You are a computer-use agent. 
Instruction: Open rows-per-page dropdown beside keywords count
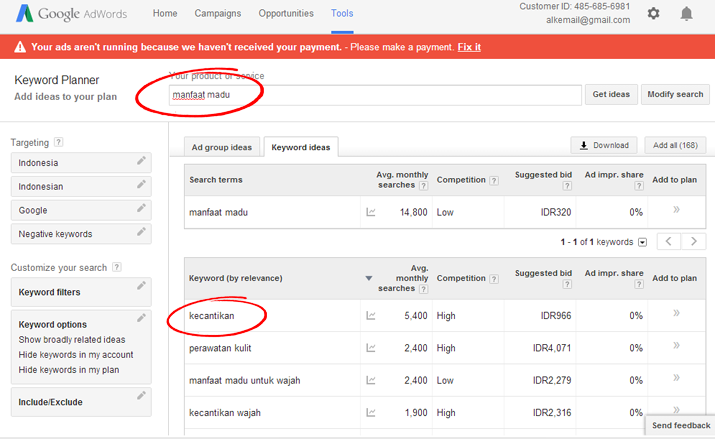coord(642,242)
